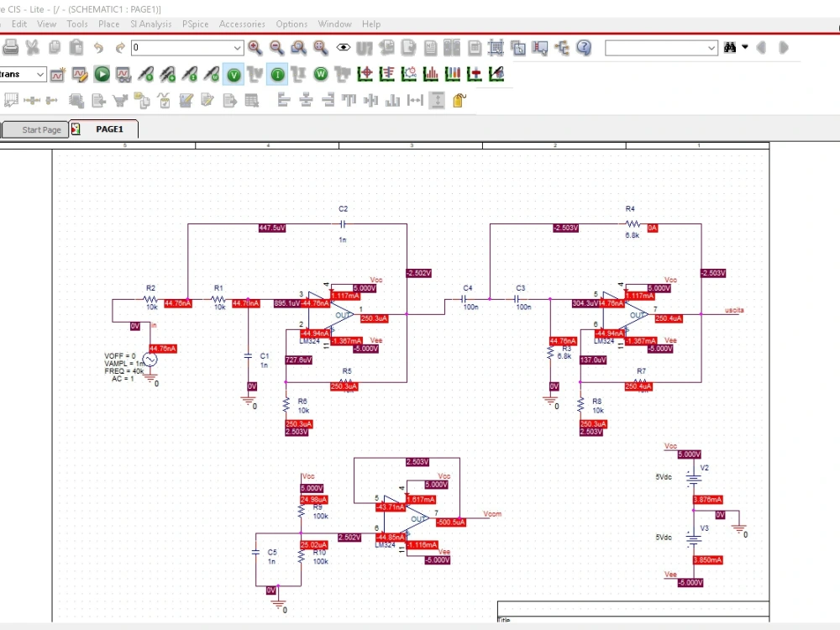Open the PSpice menu
The height and width of the screenshot is (630, 840).
click(x=196, y=24)
